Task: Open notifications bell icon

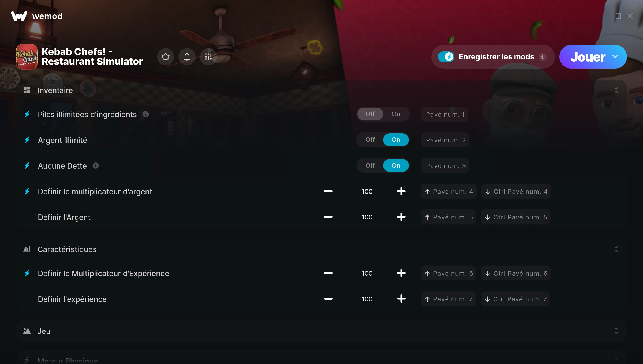Action: 187,57
